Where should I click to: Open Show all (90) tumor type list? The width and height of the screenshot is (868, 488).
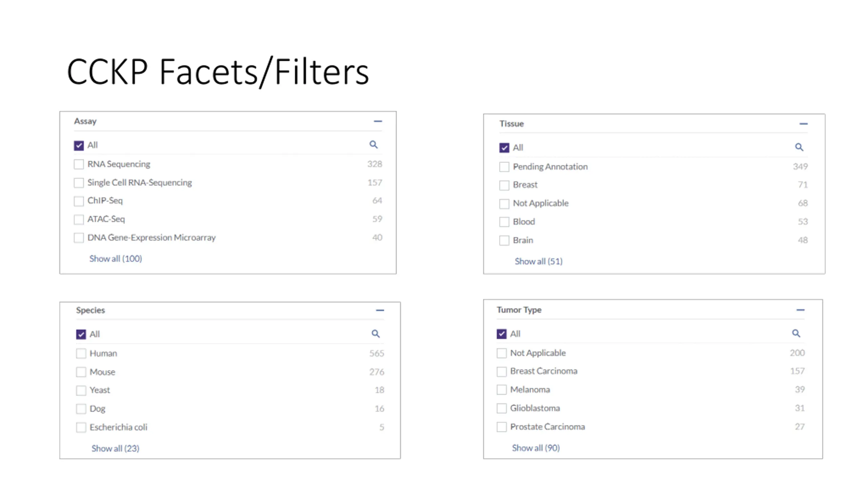pos(536,448)
